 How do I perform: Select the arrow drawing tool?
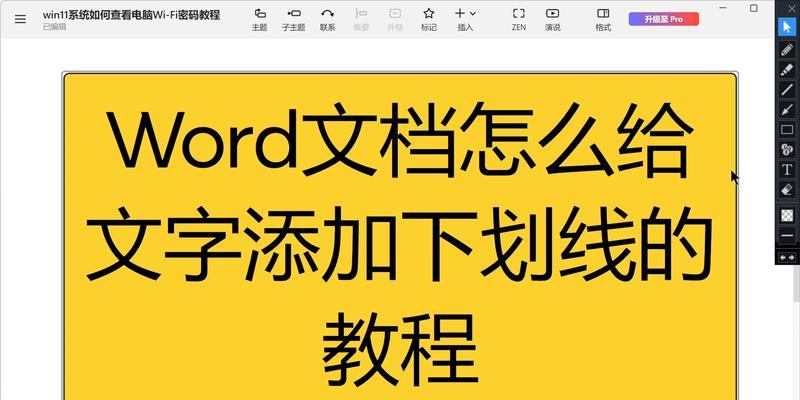[x=787, y=109]
